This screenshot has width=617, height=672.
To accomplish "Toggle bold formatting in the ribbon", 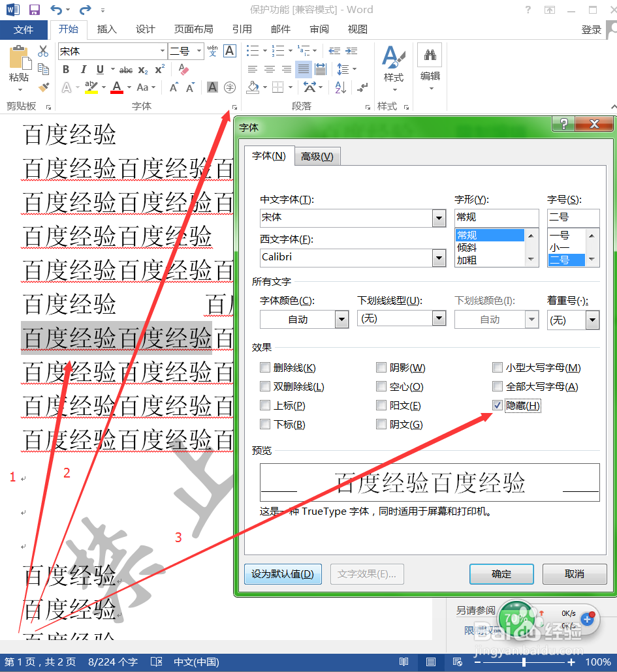I will [x=65, y=69].
